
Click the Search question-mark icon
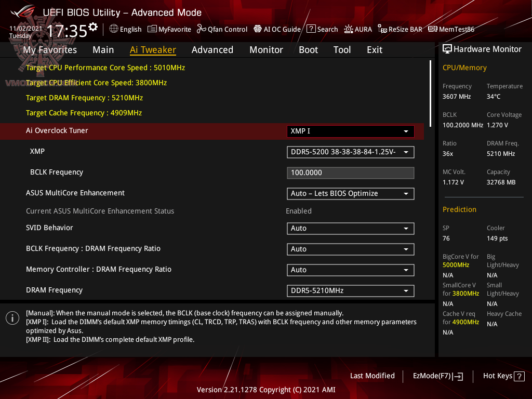point(311,29)
